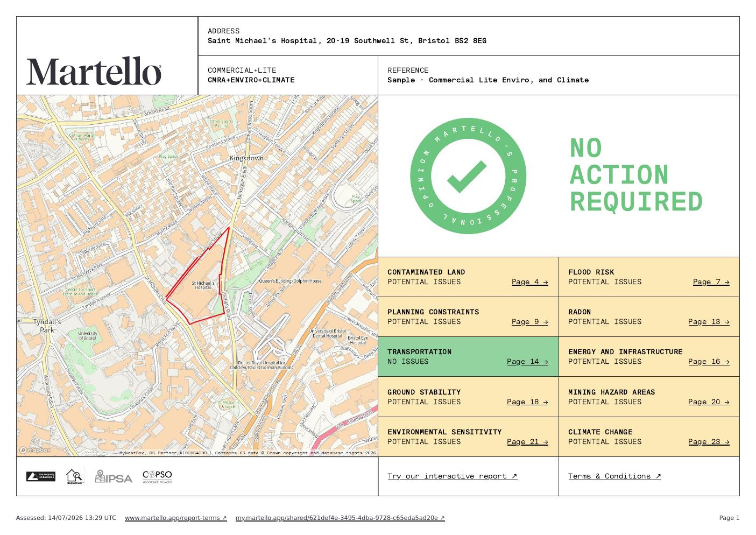This screenshot has height=535, width=756.
Task: Click the University of Bristol map label
Action: coord(87,336)
